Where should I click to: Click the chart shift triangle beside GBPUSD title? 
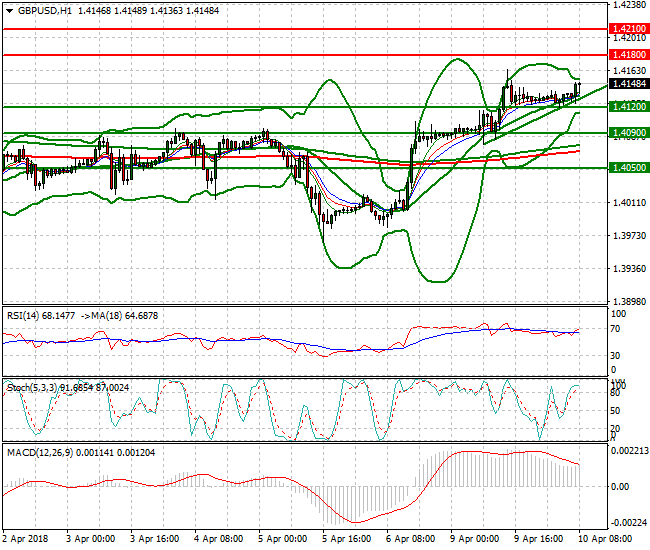[9, 9]
